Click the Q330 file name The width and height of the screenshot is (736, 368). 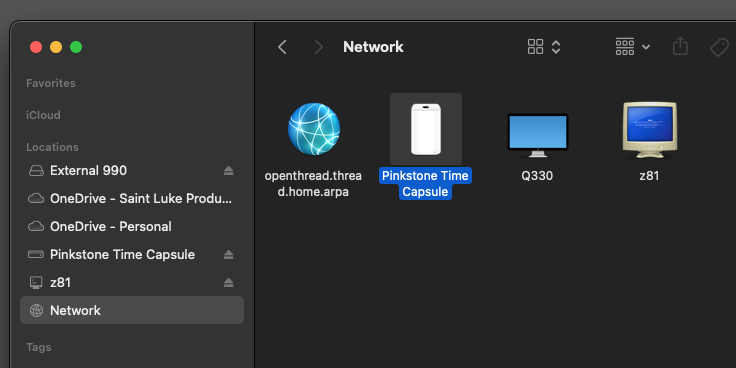tap(537, 176)
